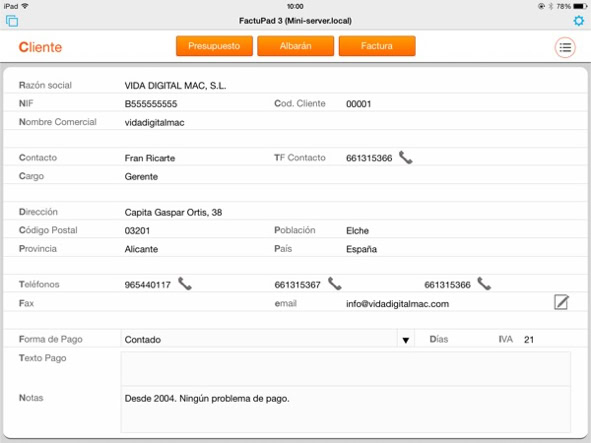Edit the IVA value 21
This screenshot has height=443, width=591.
[529, 340]
